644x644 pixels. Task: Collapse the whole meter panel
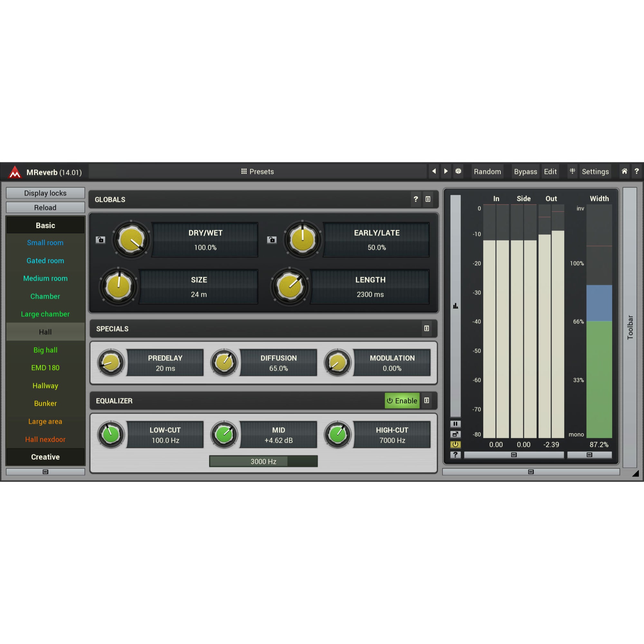point(531,472)
